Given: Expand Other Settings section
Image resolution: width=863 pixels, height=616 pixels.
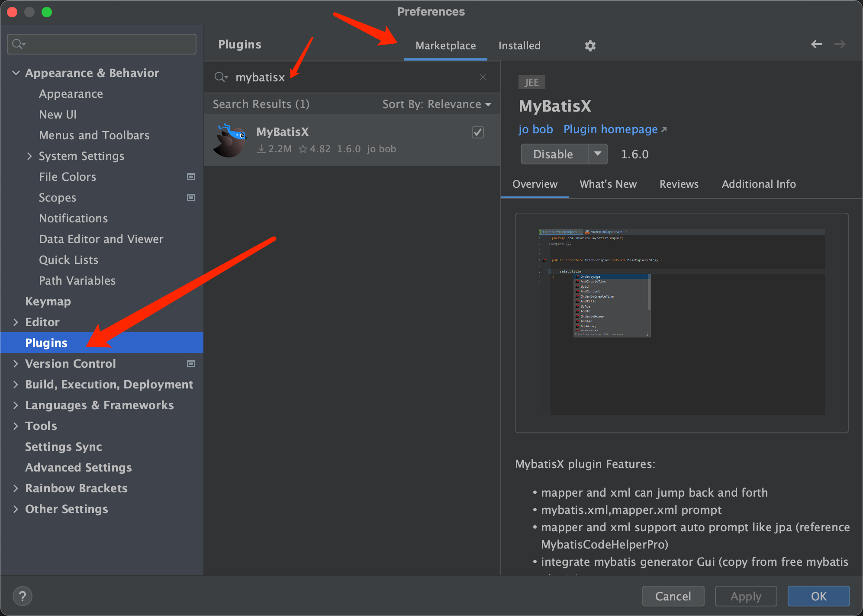Looking at the screenshot, I should 16,509.
